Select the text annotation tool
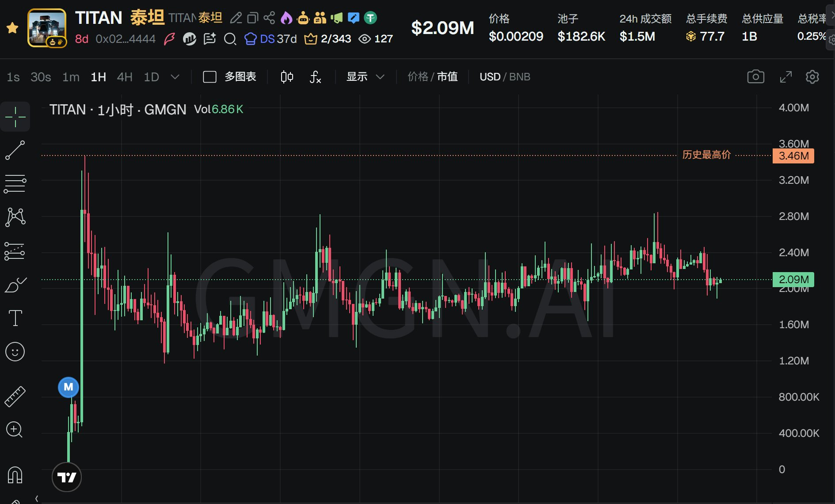 point(15,318)
